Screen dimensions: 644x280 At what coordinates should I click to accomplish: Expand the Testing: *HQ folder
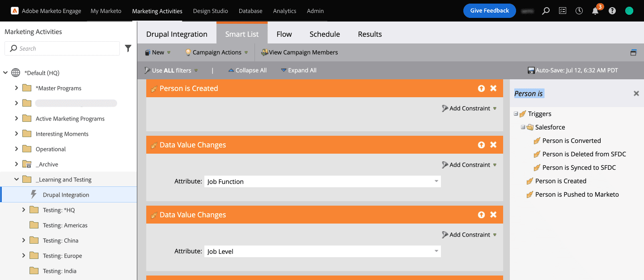pos(24,210)
